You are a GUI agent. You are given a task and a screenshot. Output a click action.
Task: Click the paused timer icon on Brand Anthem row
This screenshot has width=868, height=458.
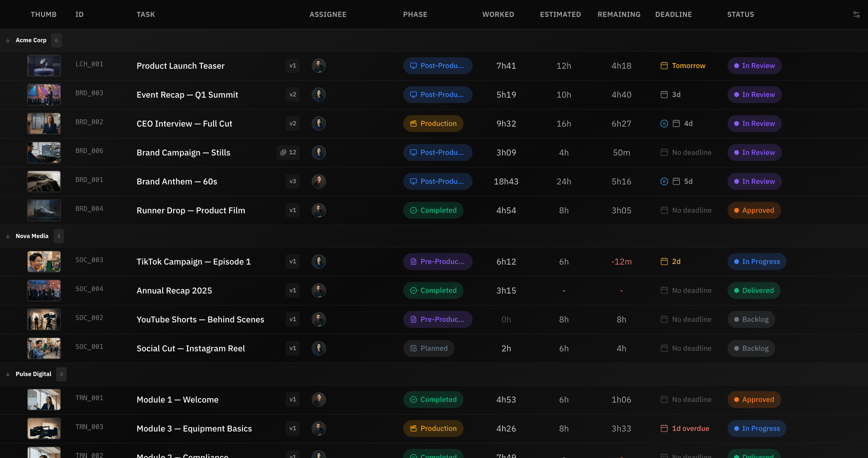coord(664,181)
